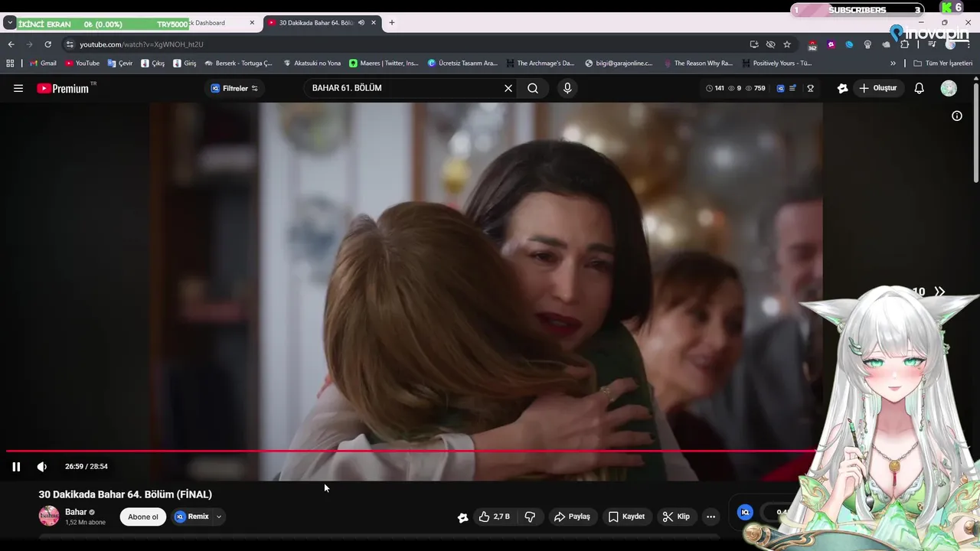
Task: Seek on the red video progress bar
Action: click(x=410, y=452)
